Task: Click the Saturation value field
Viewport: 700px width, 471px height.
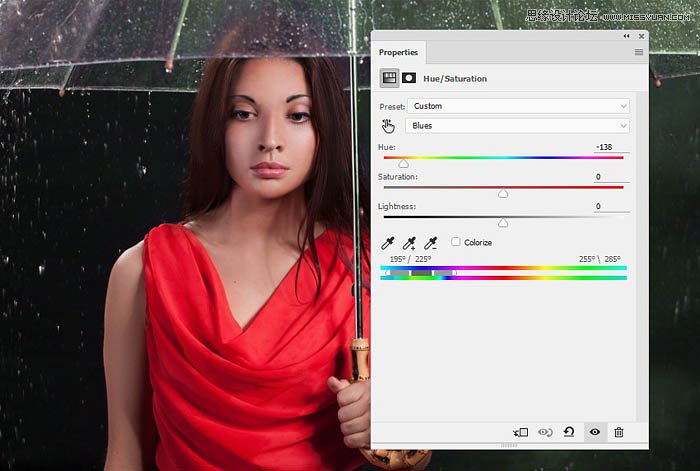Action: click(x=611, y=177)
